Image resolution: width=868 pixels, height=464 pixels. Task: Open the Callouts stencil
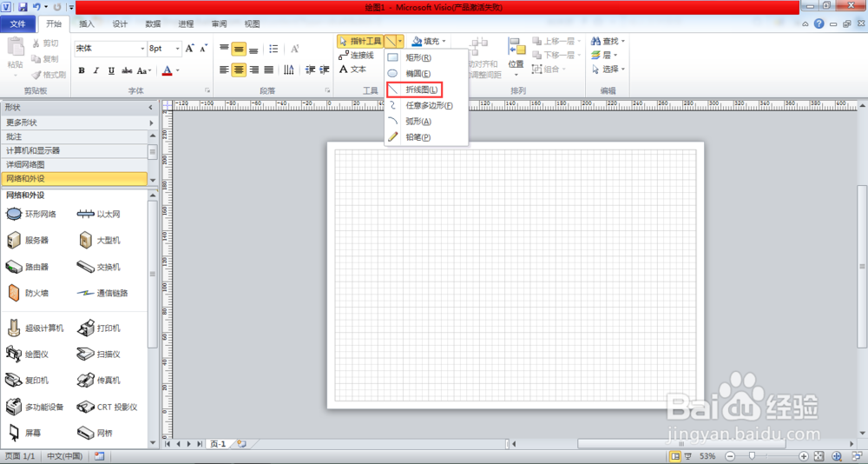(x=74, y=136)
